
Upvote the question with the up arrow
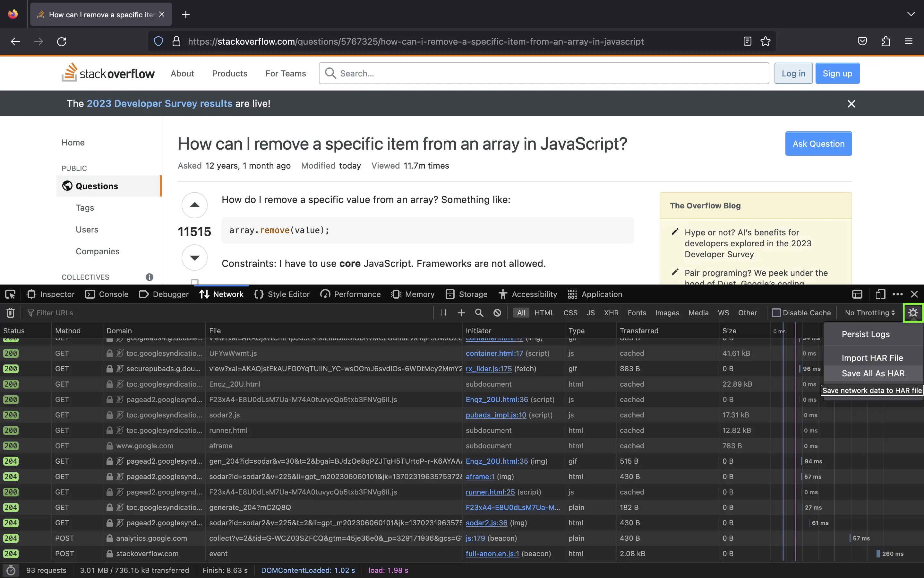click(194, 205)
